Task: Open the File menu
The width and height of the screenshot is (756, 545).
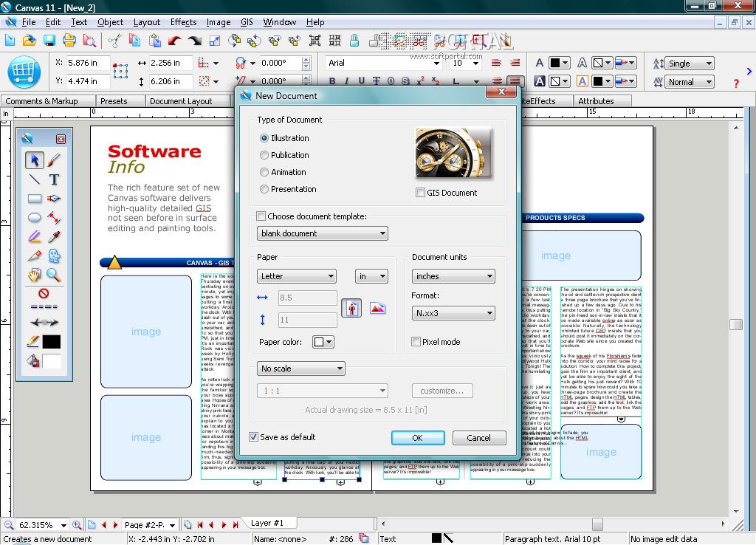Action: 29,22
